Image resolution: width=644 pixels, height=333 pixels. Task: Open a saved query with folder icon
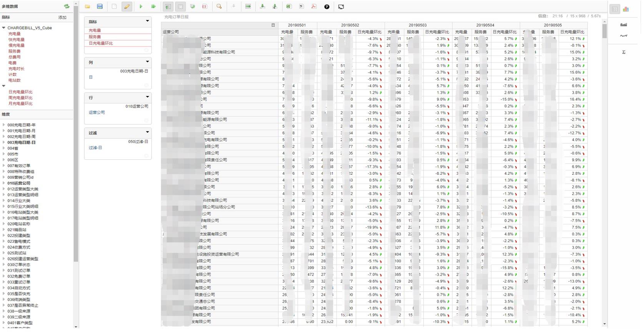88,7
